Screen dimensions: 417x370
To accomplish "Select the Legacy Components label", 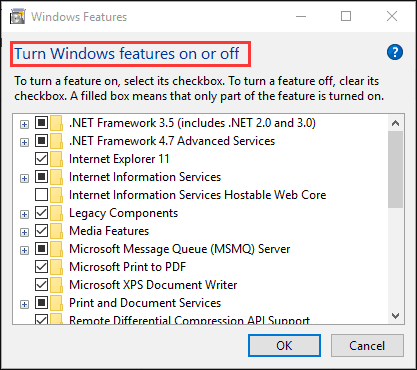I will pyautogui.click(x=123, y=213).
